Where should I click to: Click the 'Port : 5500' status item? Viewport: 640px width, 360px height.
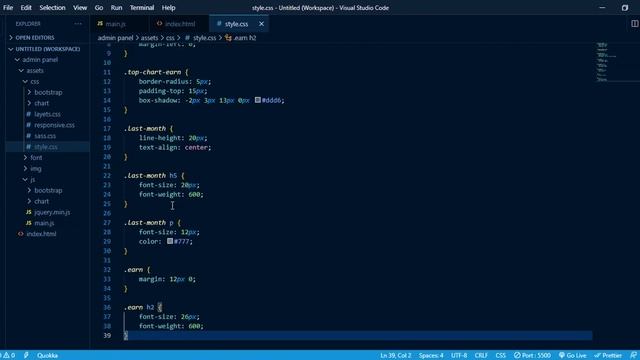coord(532,355)
